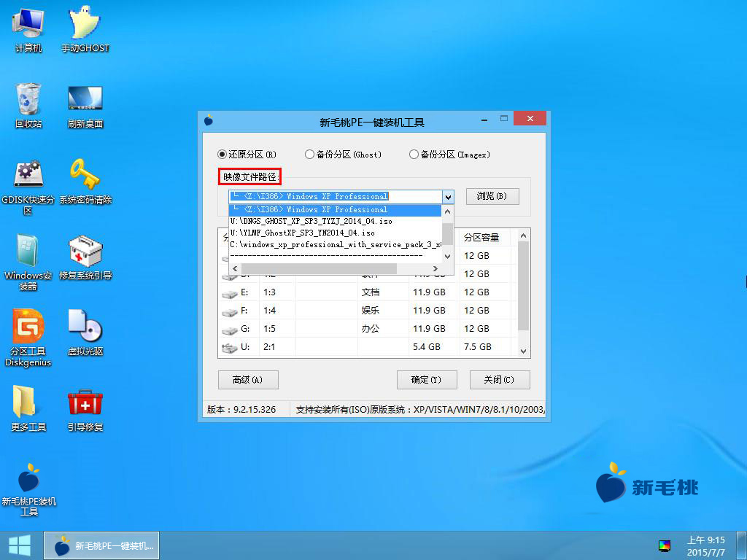Screen dimensions: 747x560
Task: Click drive icon in E: row
Action: click(x=230, y=294)
